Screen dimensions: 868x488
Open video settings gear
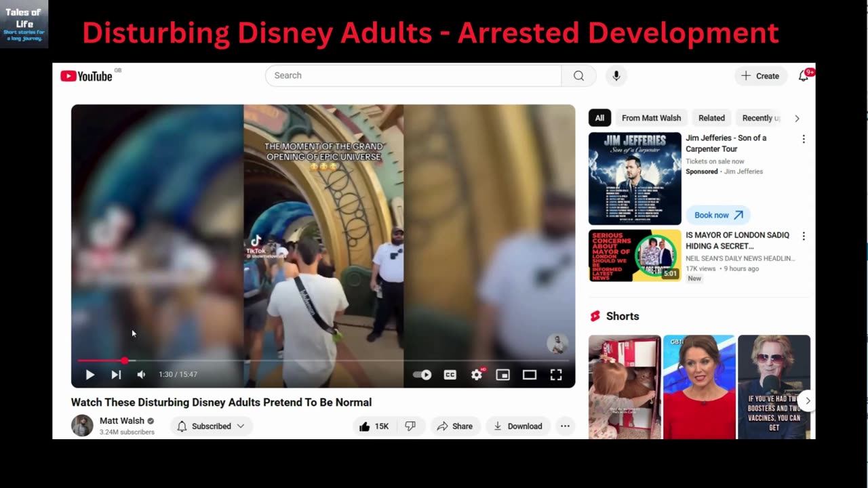[477, 375]
